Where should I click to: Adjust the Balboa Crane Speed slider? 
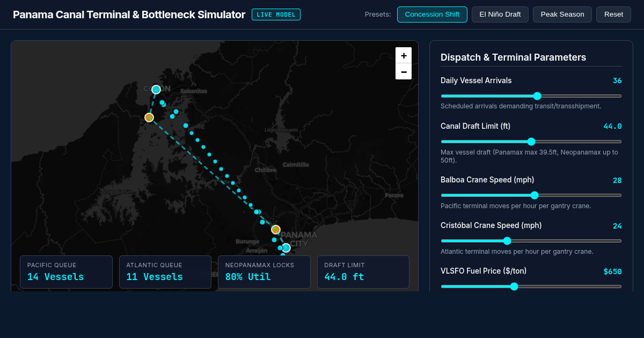(531, 195)
